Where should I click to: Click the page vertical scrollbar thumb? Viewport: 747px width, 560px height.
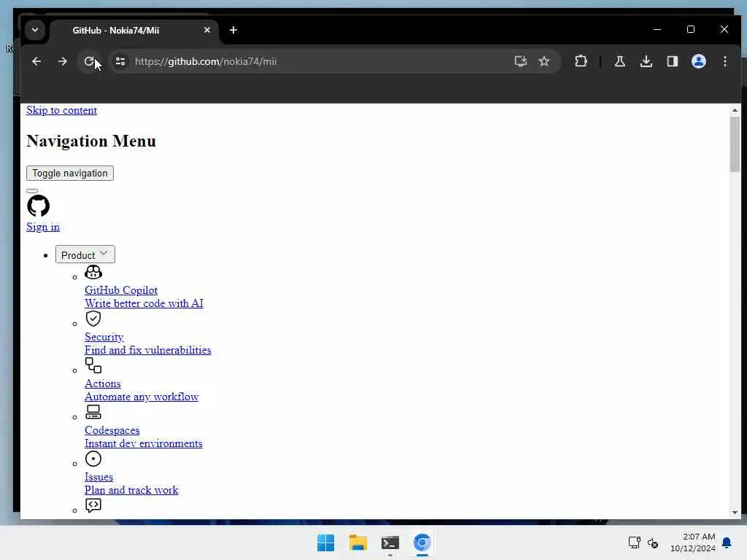point(735,144)
